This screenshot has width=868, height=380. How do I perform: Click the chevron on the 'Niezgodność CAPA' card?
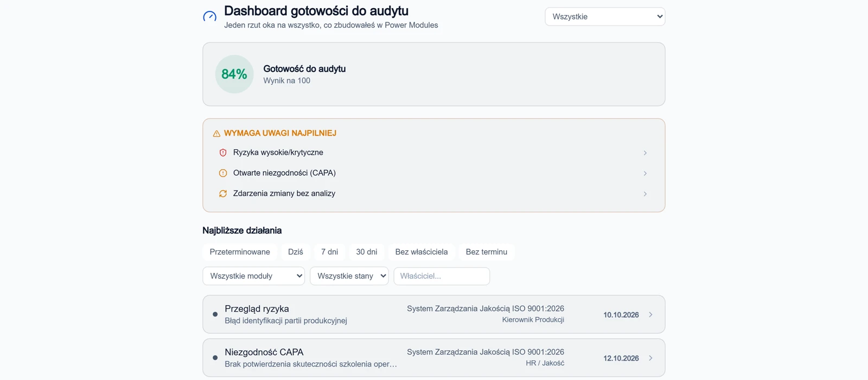[x=650, y=358]
